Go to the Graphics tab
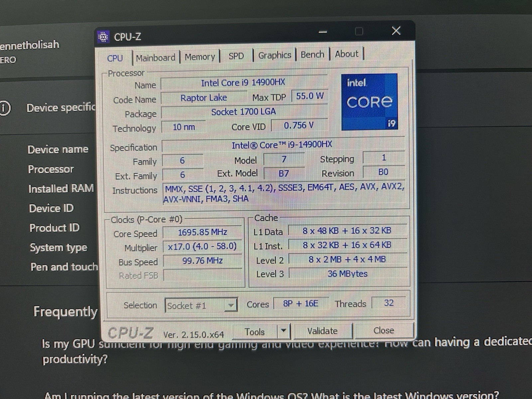 (x=275, y=55)
